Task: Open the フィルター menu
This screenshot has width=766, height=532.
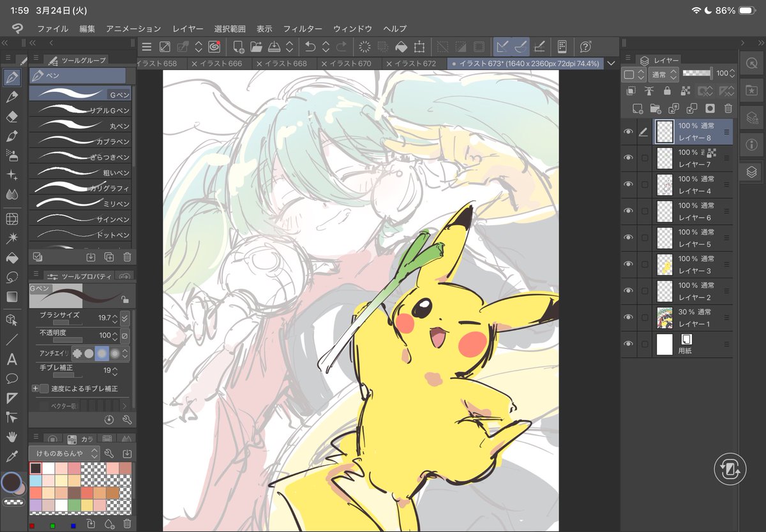Action: [303, 29]
